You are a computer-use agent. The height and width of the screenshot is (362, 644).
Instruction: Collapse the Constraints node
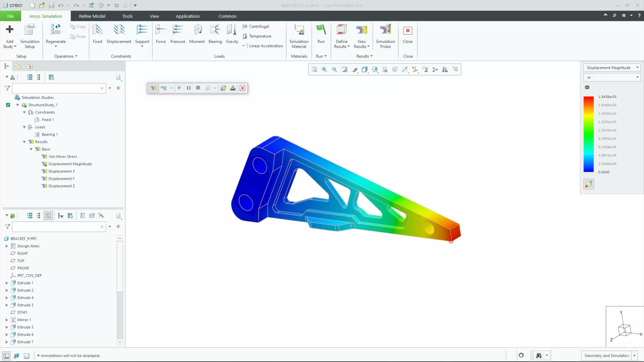click(24, 112)
